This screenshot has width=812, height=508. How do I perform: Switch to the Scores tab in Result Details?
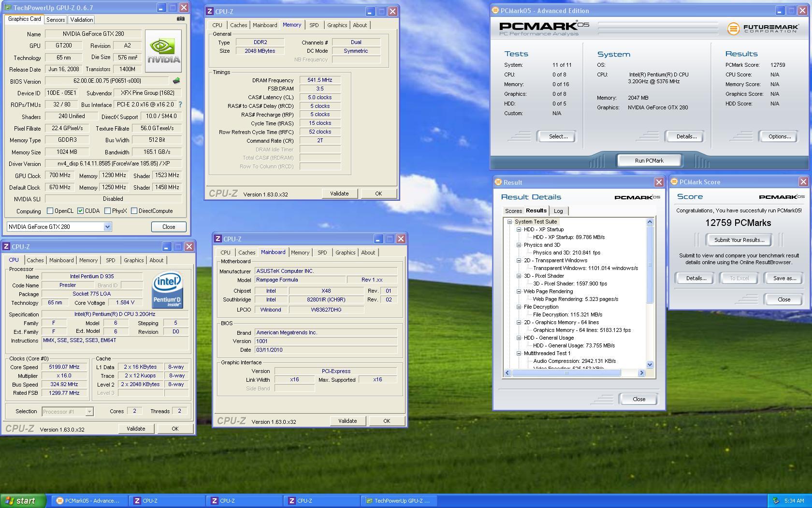coord(513,211)
